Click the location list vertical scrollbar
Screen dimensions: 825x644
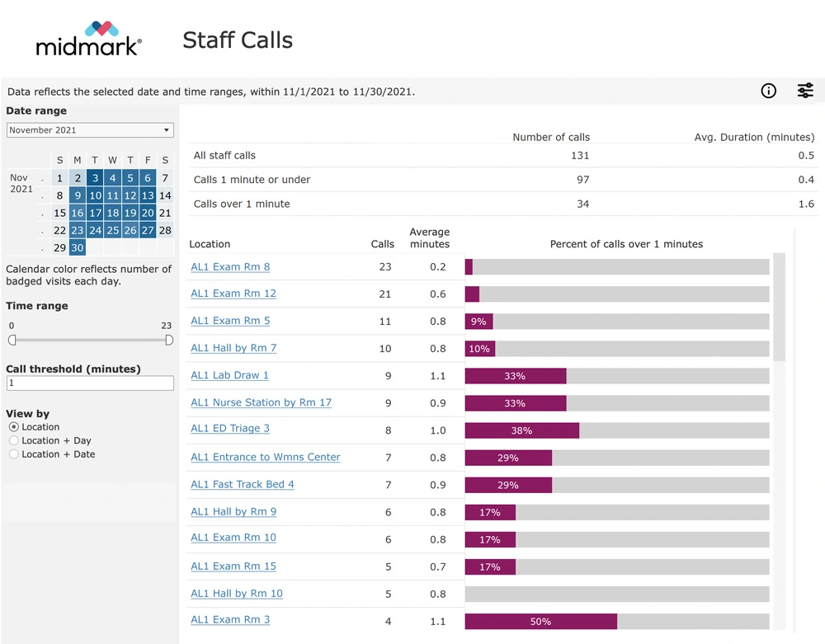point(779,307)
